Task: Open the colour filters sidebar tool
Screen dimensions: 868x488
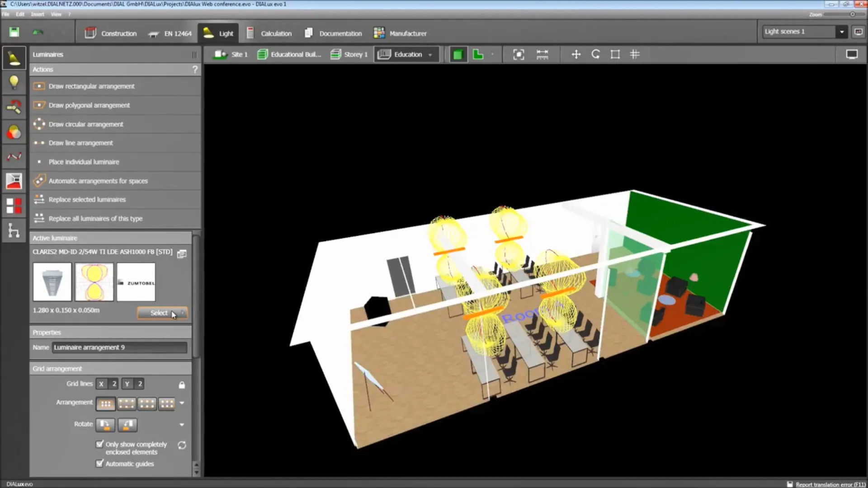Action: tap(14, 132)
